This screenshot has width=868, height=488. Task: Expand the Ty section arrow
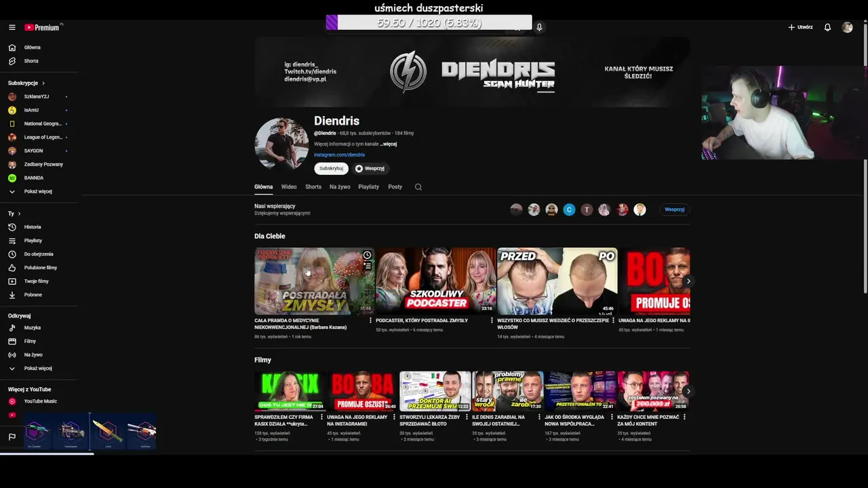coord(19,213)
